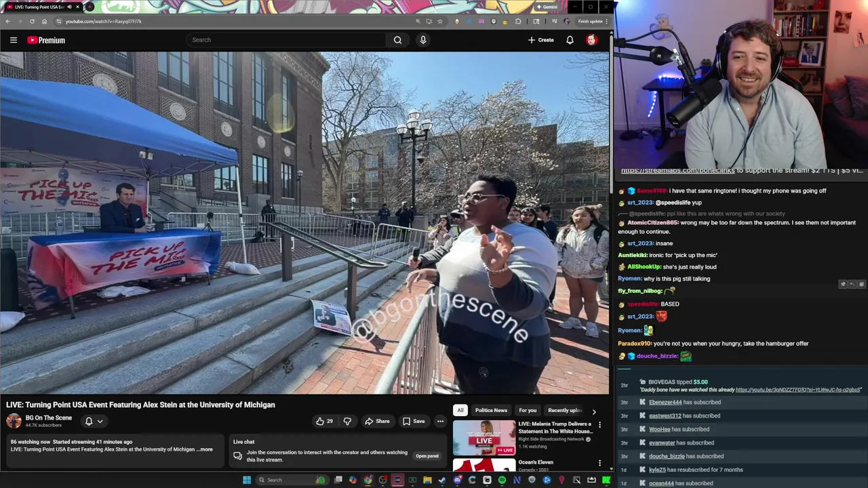Click the Finish update button in Chrome
Viewport: 868px width, 488px height.
(590, 21)
